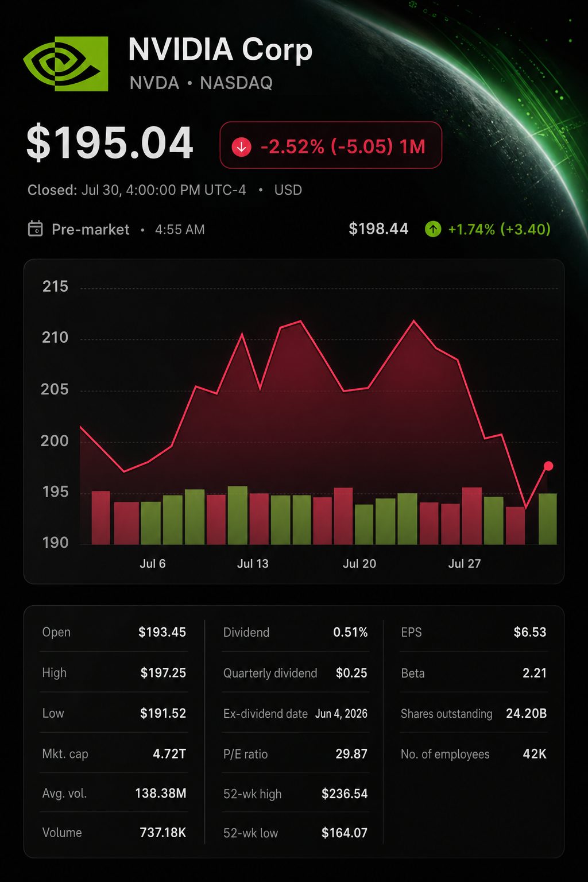Click the 215 y-axis label
Screen dimensions: 588x882
(55, 287)
